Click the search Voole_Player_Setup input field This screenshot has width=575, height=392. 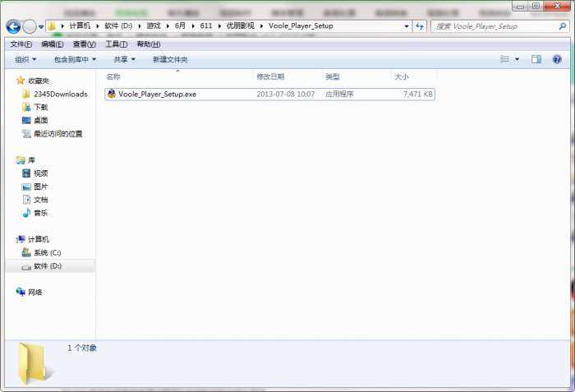[x=496, y=26]
